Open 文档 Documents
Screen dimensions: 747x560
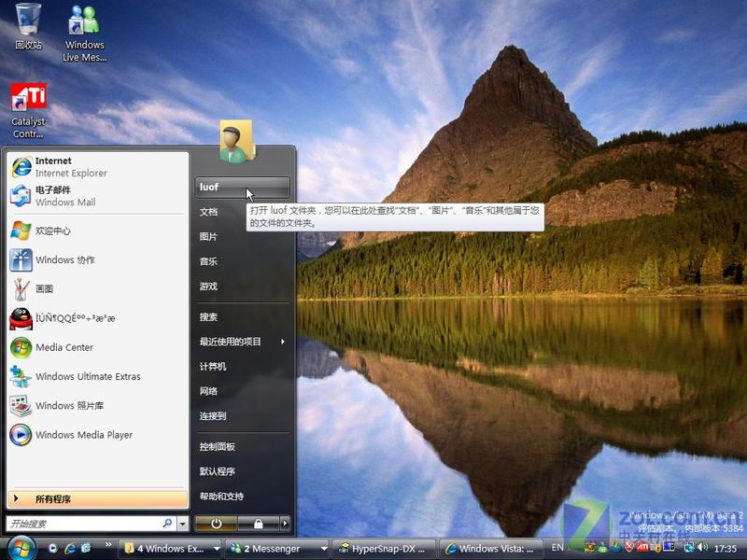coord(242,212)
